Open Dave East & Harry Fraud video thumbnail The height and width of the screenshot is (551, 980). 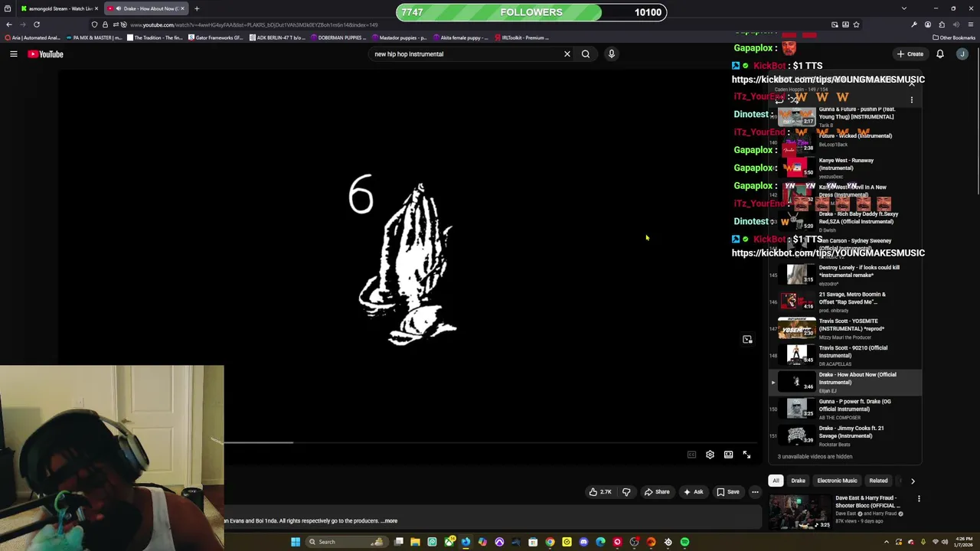(800, 512)
